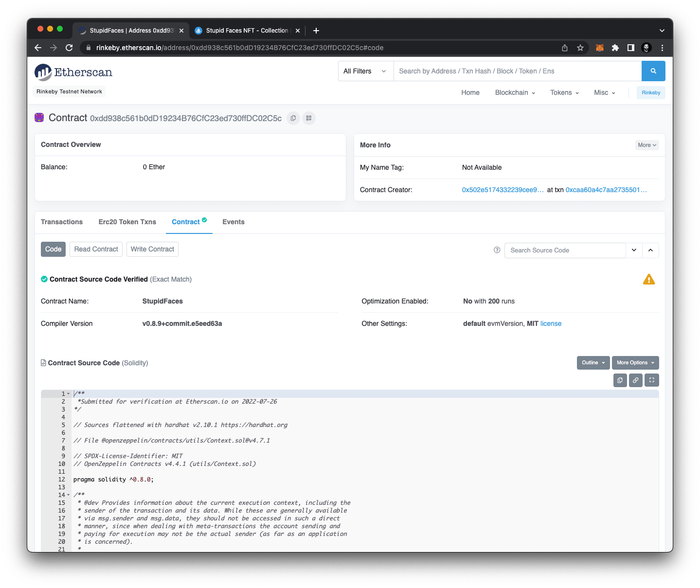This screenshot has width=700, height=588.
Task: Click the orange warning triangle icon
Action: click(649, 279)
